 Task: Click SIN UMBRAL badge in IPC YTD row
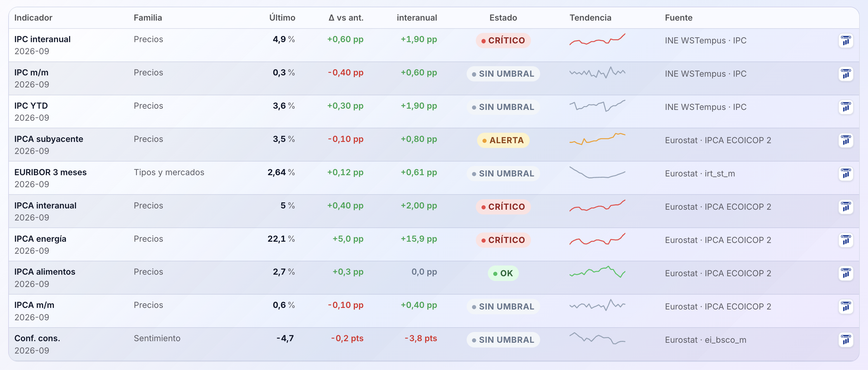pyautogui.click(x=503, y=107)
